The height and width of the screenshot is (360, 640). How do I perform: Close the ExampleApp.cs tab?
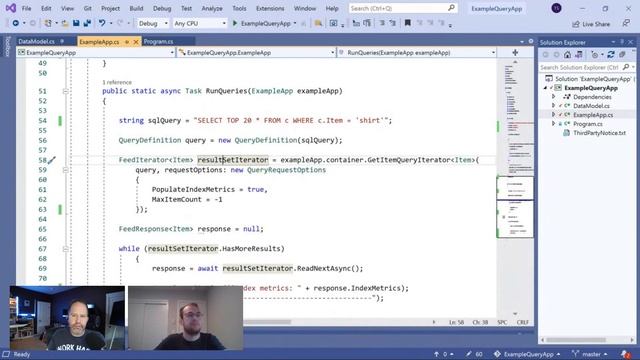coord(136,42)
